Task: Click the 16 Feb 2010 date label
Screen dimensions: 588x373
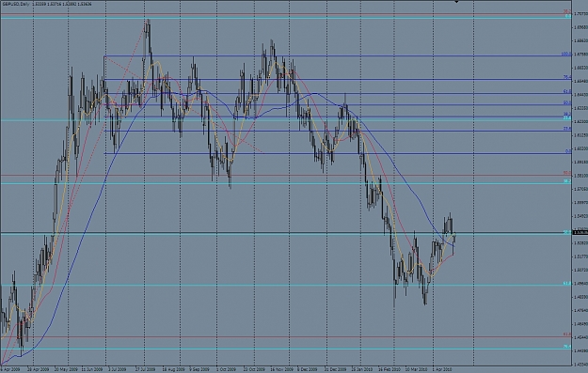Action: (x=389, y=369)
